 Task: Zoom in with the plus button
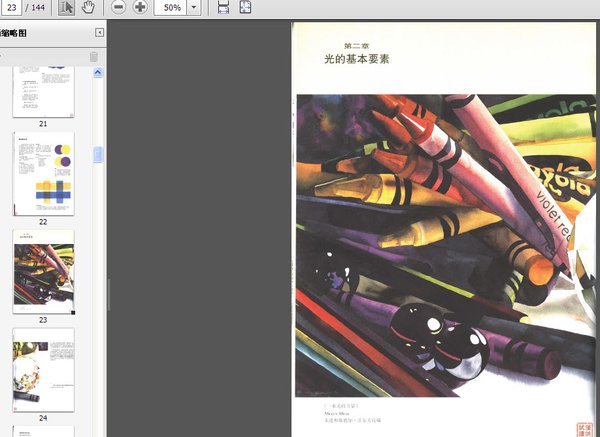[x=140, y=7]
